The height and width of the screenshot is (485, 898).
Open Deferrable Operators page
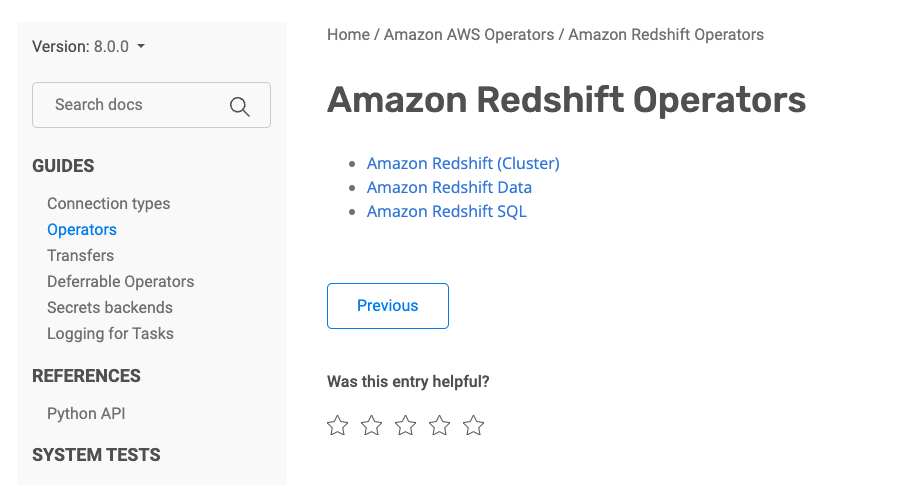click(x=120, y=282)
